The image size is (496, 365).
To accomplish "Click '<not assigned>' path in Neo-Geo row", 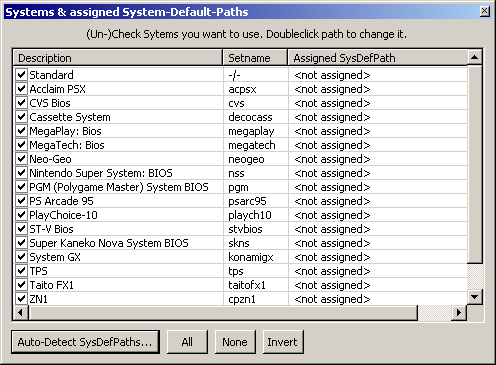I will click(332, 159).
